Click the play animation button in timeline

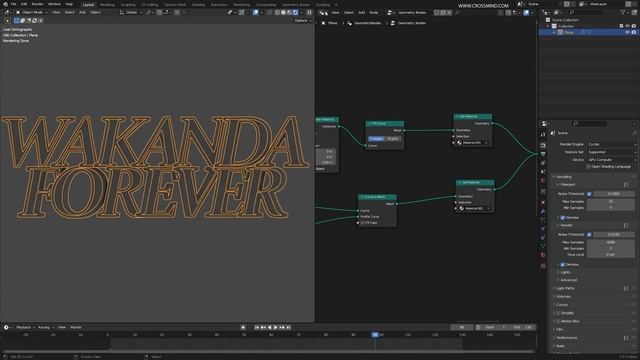pos(276,327)
